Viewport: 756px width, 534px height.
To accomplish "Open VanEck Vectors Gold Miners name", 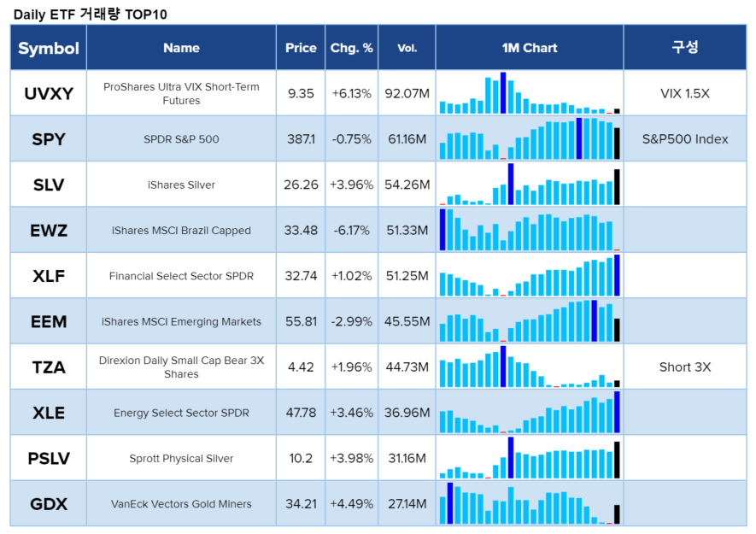I will click(181, 504).
